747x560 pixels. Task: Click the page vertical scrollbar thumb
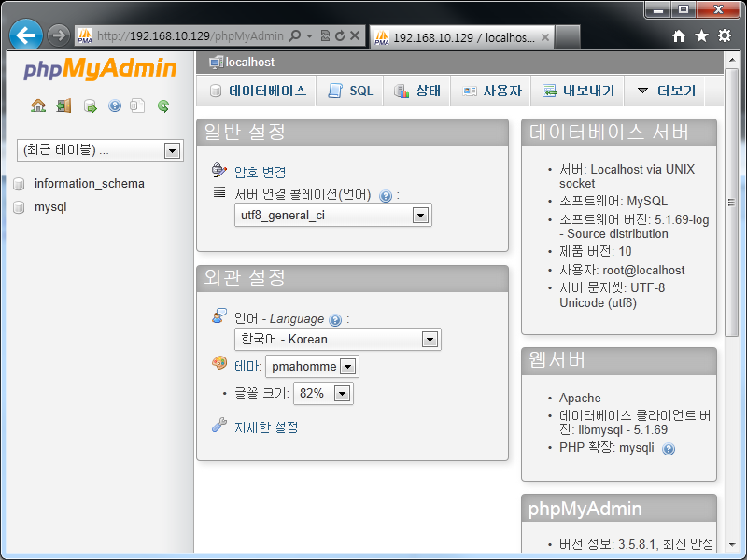(x=731, y=203)
